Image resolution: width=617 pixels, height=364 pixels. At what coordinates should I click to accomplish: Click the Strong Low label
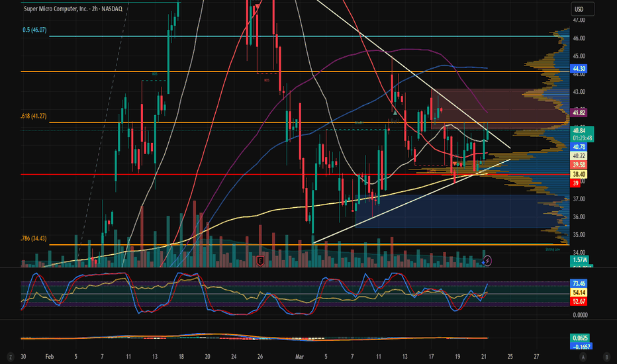coord(553,250)
